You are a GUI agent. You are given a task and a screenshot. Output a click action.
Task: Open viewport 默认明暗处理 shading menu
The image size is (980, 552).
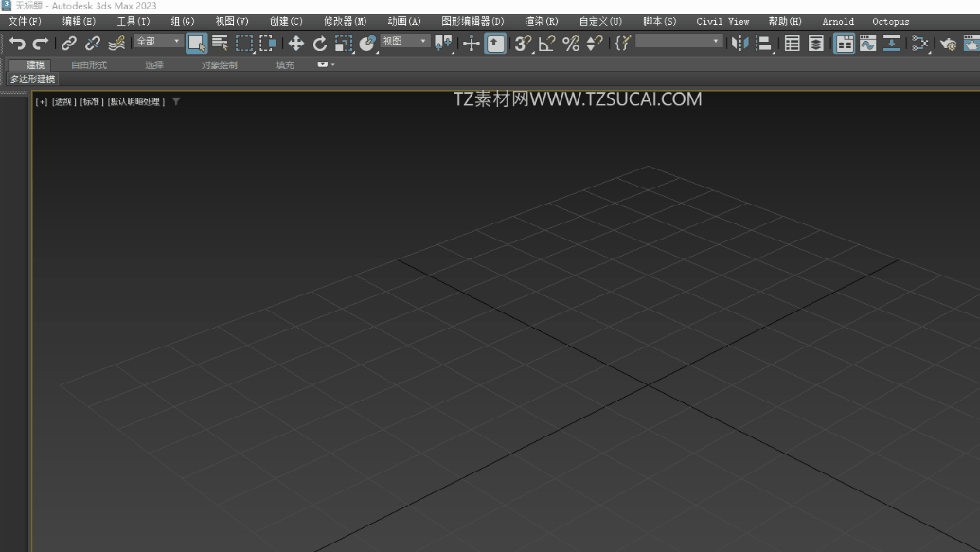136,102
